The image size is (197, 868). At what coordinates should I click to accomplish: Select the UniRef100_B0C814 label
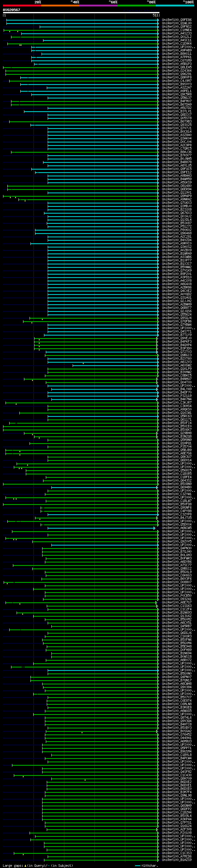tap(176, 132)
